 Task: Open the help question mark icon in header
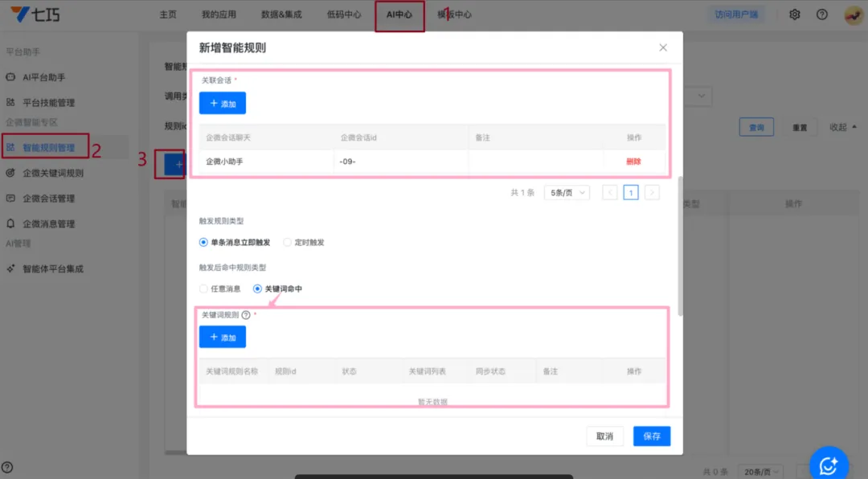(x=821, y=14)
